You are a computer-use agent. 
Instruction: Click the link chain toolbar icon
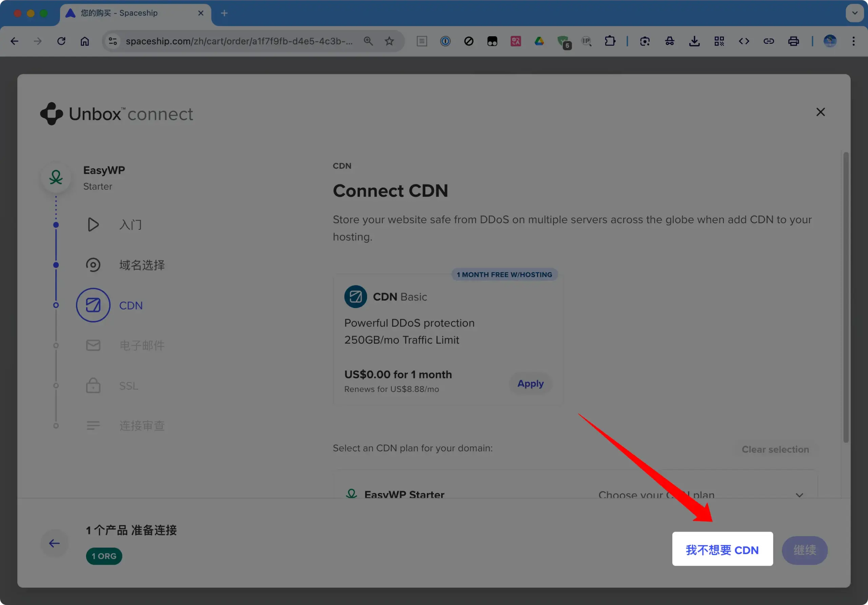(x=769, y=41)
